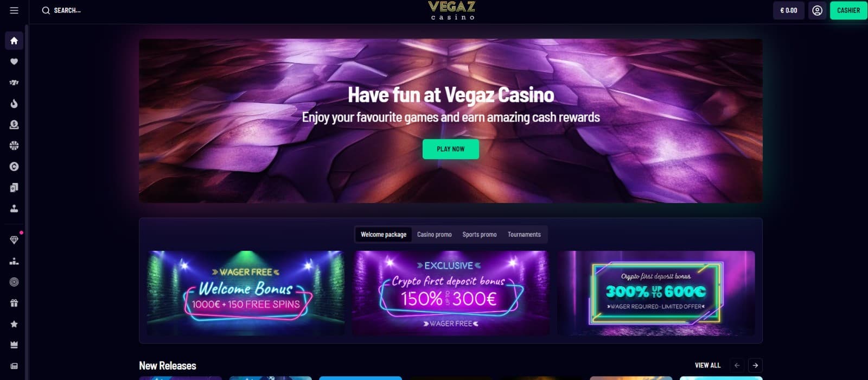
Task: Switch to Casino promo tab
Action: 435,235
